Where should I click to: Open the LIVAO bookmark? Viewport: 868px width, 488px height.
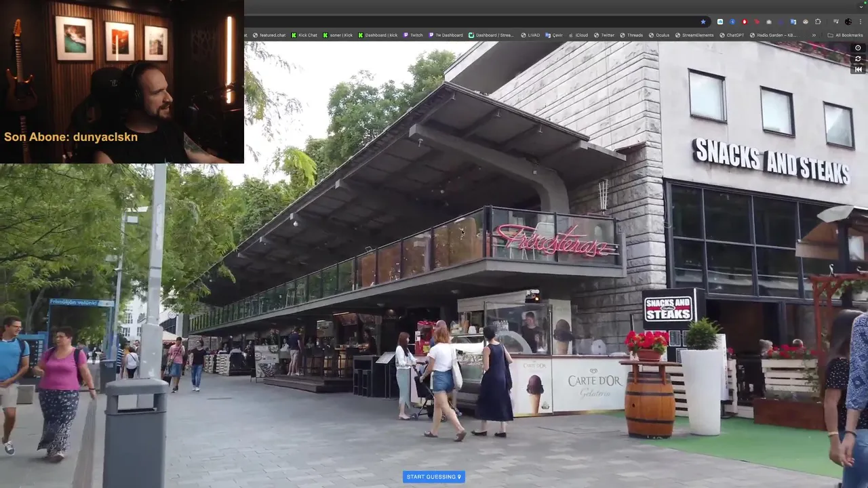tap(530, 35)
